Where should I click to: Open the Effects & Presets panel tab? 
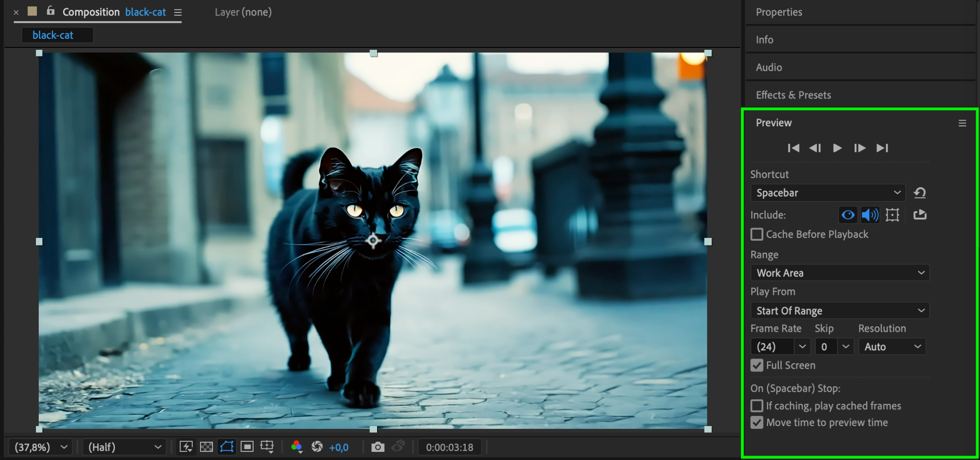[793, 95]
